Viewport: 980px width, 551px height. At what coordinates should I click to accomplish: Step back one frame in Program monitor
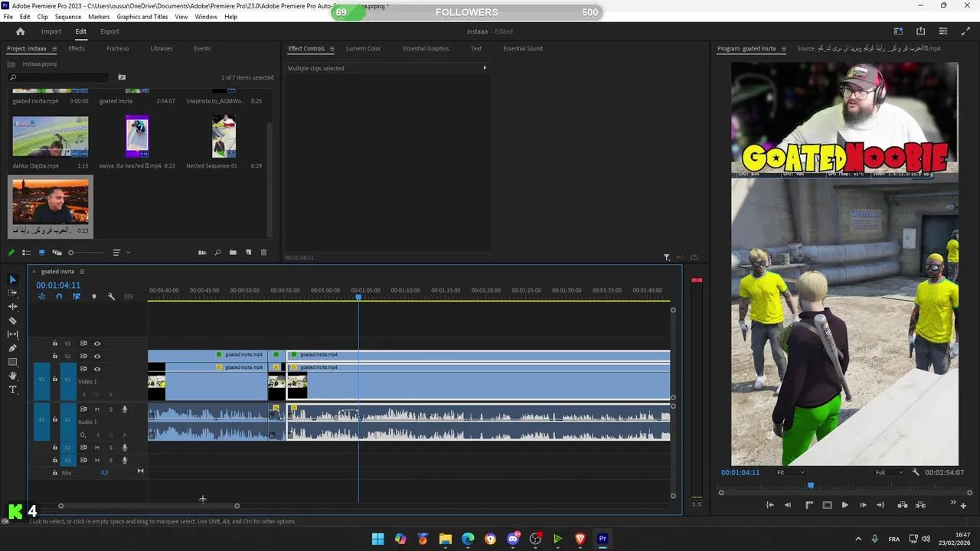click(x=788, y=505)
